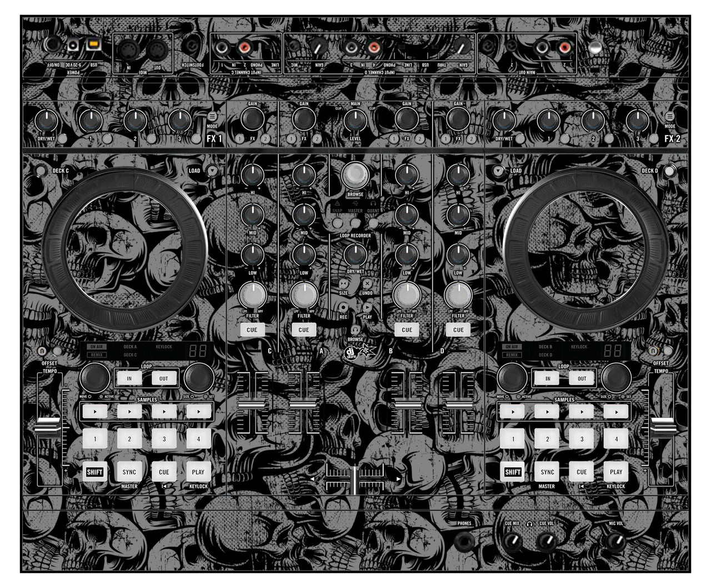Open the FX 1 MODE menu icon
The height and width of the screenshot is (588, 711).
click(x=212, y=117)
